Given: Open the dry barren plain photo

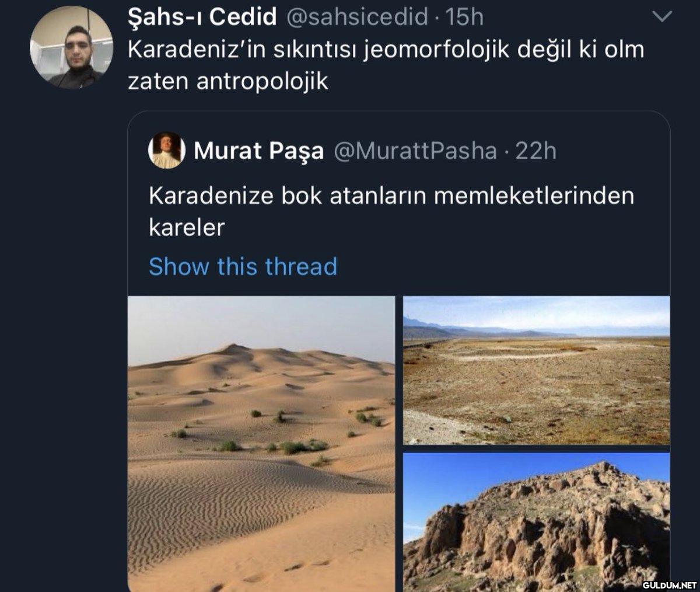Looking at the screenshot, I should (537, 370).
